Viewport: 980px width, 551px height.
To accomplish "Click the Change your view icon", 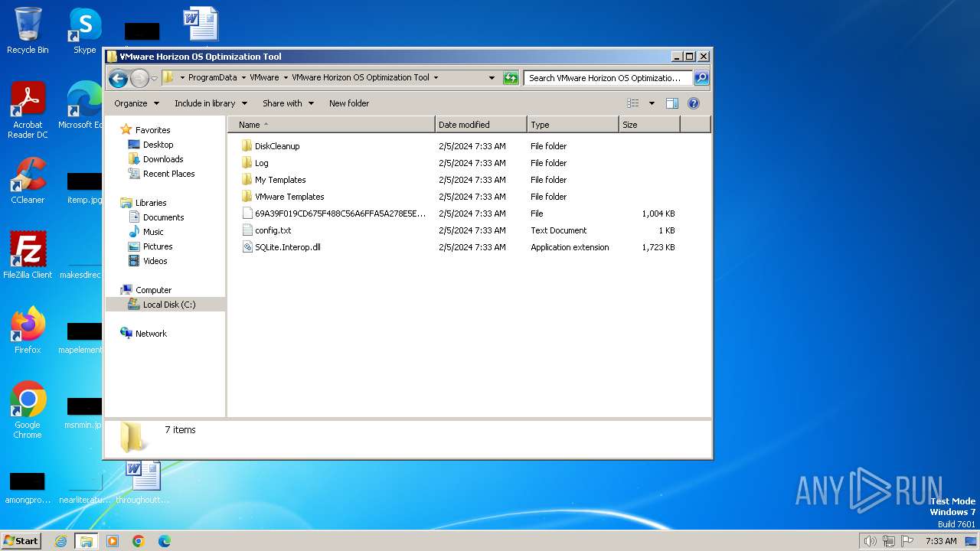I will pyautogui.click(x=633, y=103).
